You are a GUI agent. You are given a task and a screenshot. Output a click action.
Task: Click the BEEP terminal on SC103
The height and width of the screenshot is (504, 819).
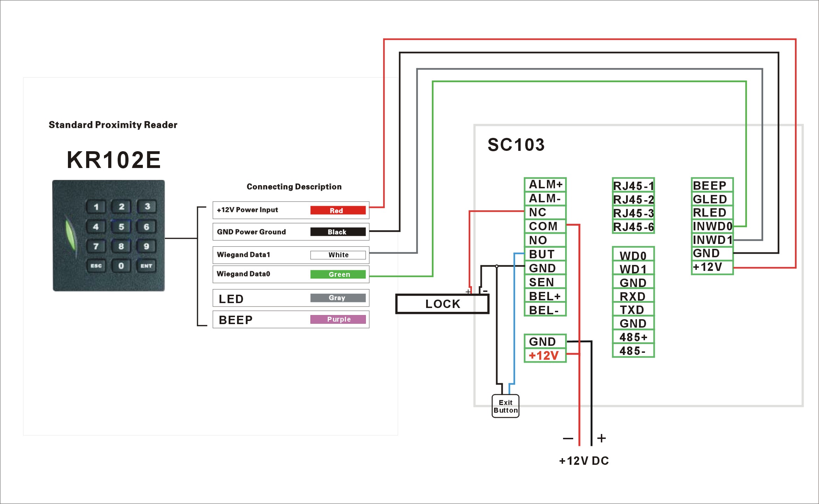tap(712, 185)
